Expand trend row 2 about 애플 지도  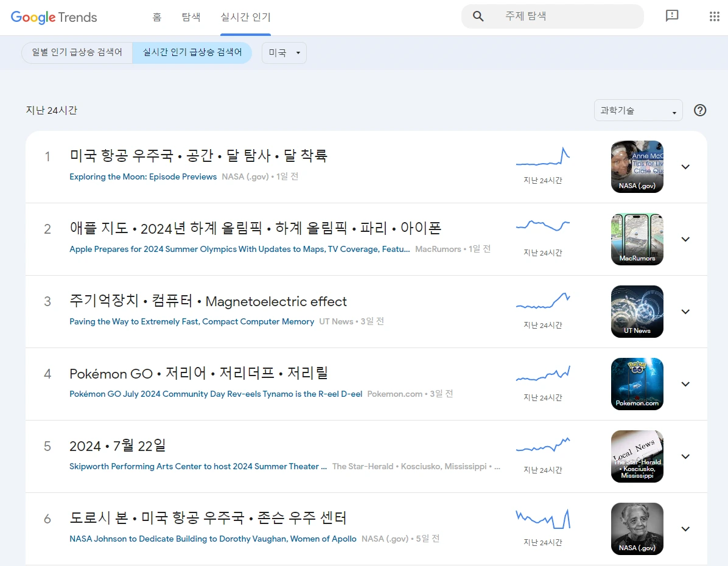(685, 239)
